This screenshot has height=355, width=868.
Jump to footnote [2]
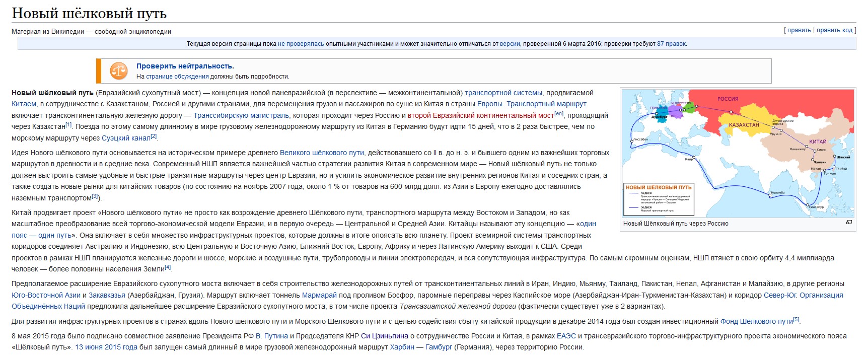click(x=154, y=136)
